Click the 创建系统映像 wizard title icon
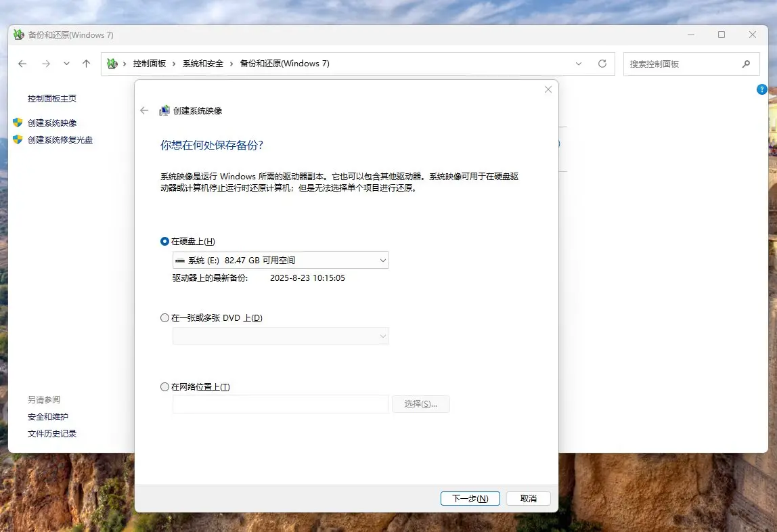 [x=164, y=110]
